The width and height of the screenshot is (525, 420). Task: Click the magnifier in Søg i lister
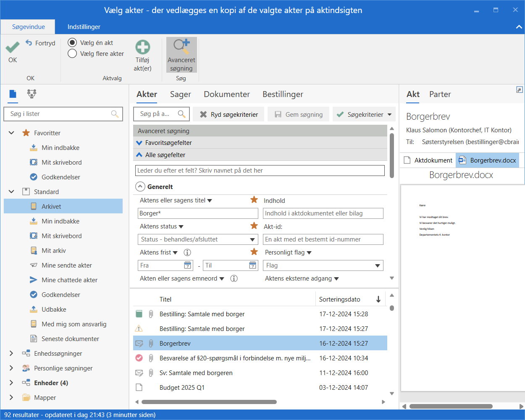[115, 114]
